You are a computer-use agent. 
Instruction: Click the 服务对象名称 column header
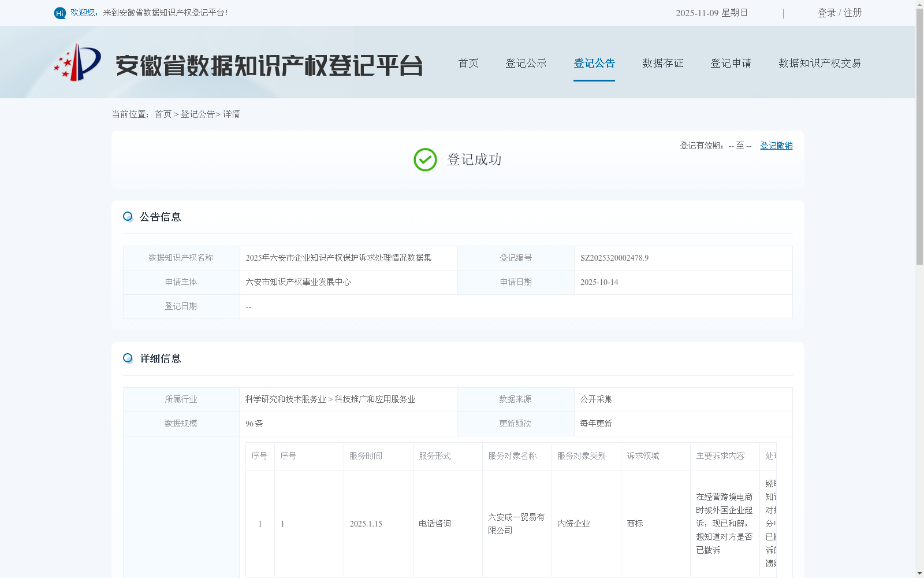click(x=513, y=456)
